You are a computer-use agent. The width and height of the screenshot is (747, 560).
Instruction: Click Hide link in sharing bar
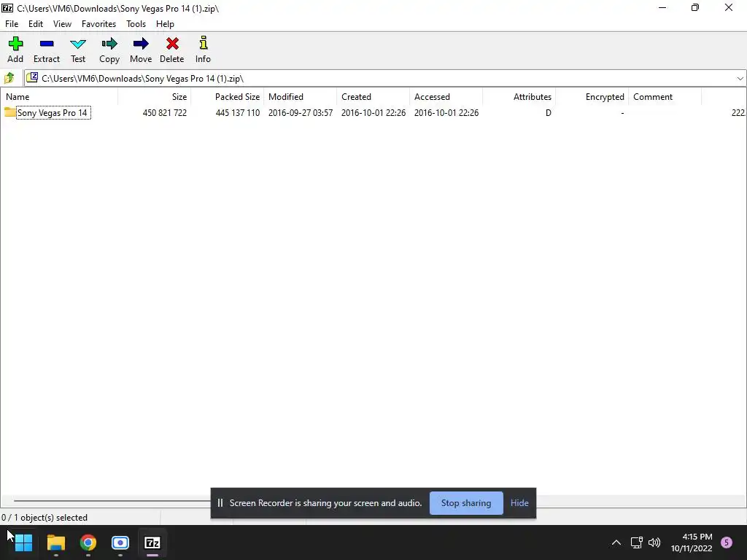519,503
